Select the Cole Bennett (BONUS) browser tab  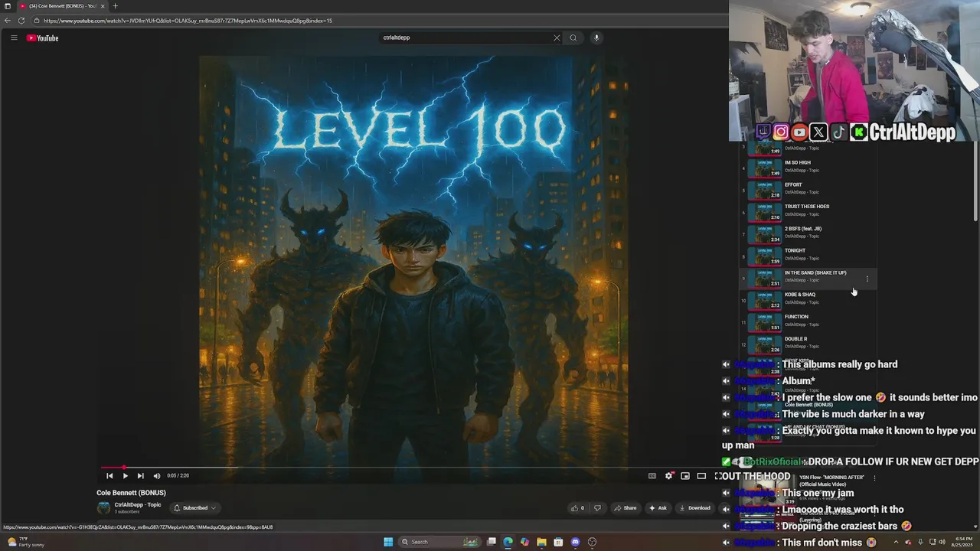tap(63, 6)
